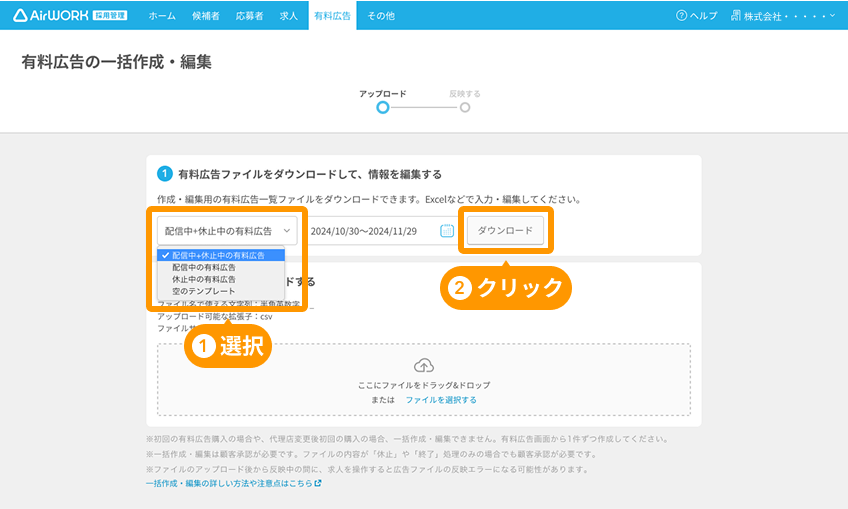The width and height of the screenshot is (848, 509).
Task: Click the AirWORK logo
Action: coord(70,15)
